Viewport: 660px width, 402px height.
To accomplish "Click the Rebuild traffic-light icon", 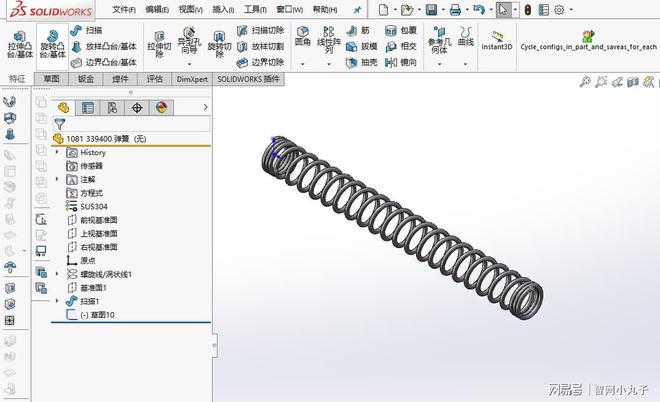I will point(528,9).
